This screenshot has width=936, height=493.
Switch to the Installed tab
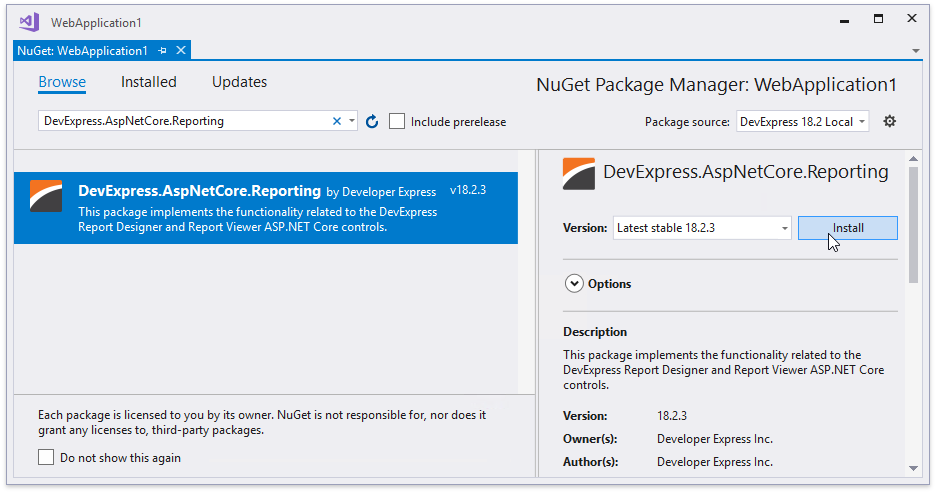pyautogui.click(x=148, y=82)
